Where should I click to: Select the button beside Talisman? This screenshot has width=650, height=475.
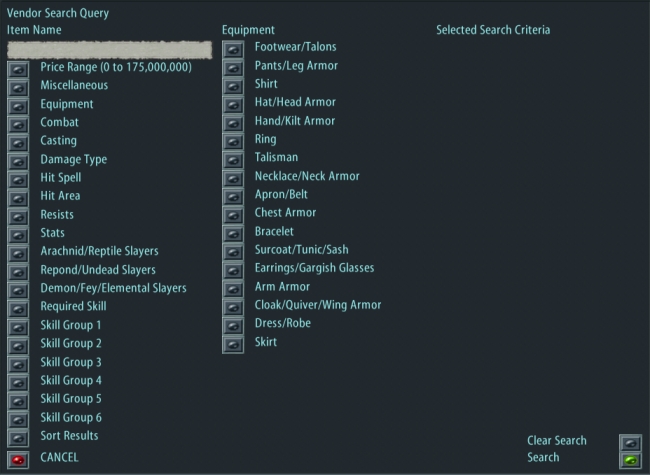[233, 160]
